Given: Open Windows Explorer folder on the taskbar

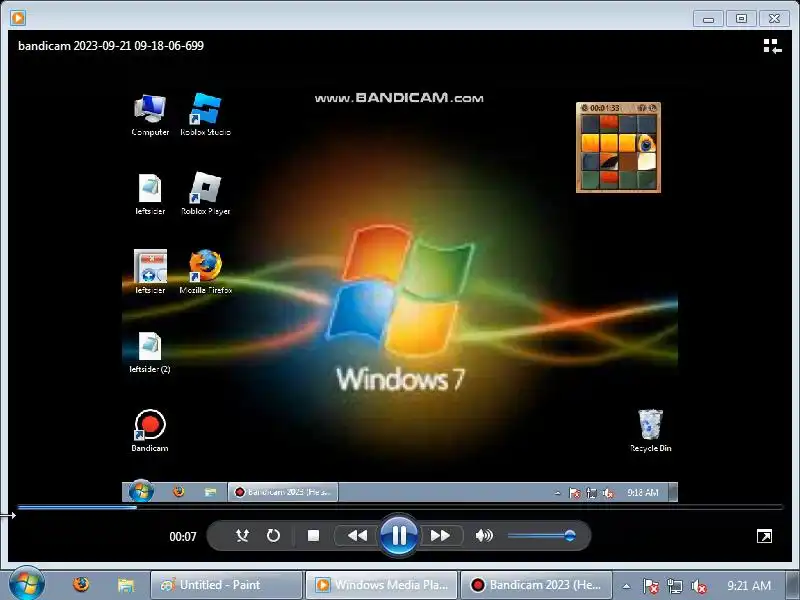Looking at the screenshot, I should 126,585.
